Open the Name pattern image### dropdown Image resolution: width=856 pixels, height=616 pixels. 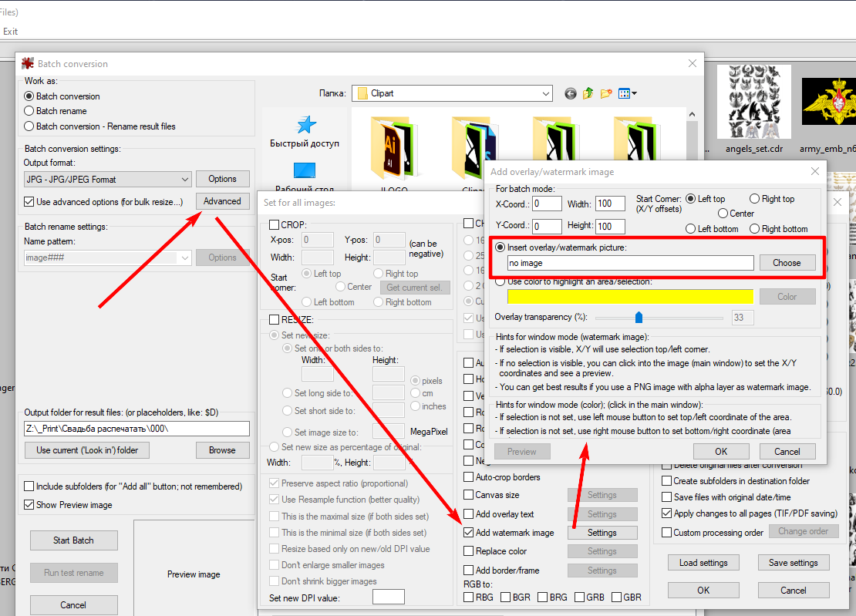(x=108, y=258)
